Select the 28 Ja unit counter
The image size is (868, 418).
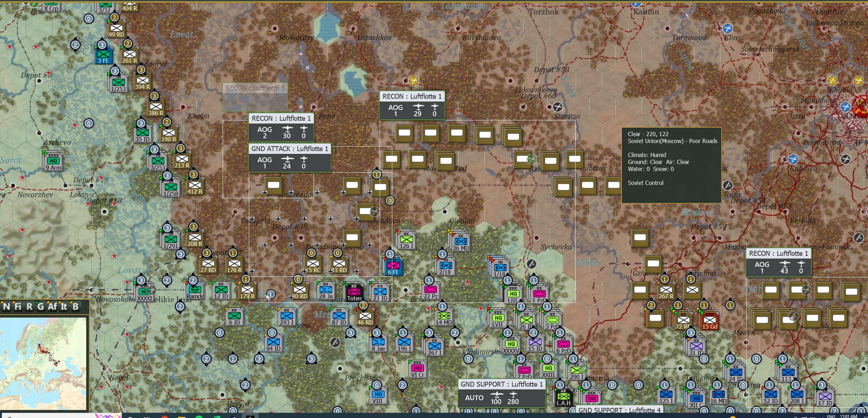coord(326,291)
